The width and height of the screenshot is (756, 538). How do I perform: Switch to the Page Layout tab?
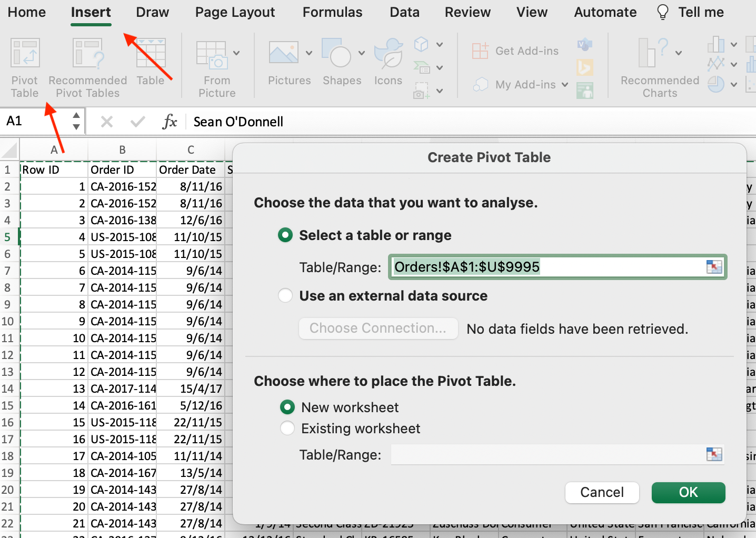235,12
